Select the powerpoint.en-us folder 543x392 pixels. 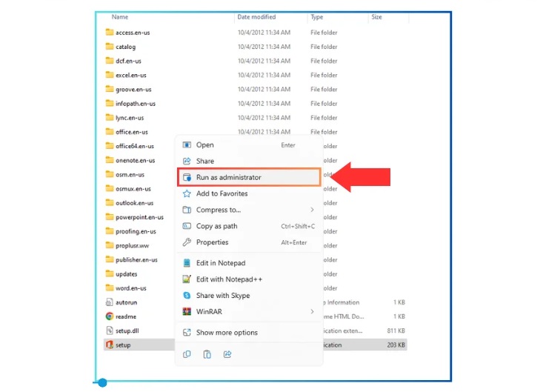pyautogui.click(x=139, y=218)
